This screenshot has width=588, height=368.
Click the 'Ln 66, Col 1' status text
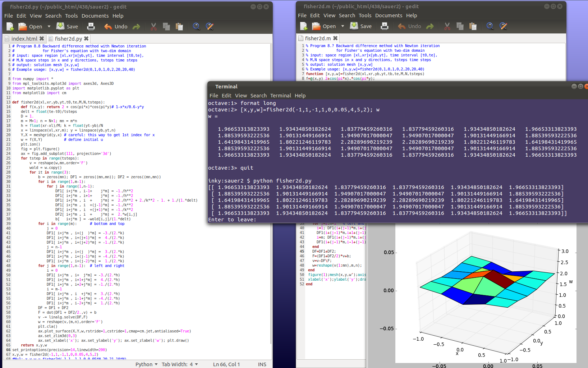[226, 364]
